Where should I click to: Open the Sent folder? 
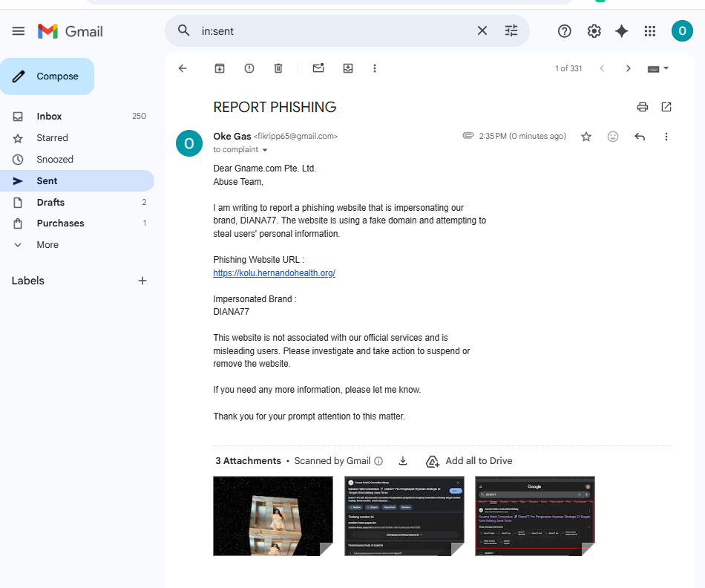point(77,181)
